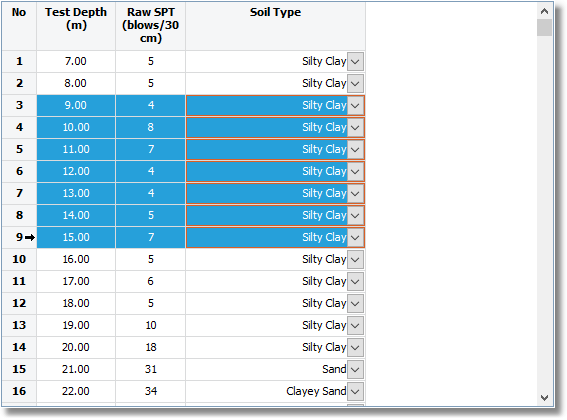Select row header number 3
This screenshot has height=420, width=567.
pyautogui.click(x=19, y=106)
